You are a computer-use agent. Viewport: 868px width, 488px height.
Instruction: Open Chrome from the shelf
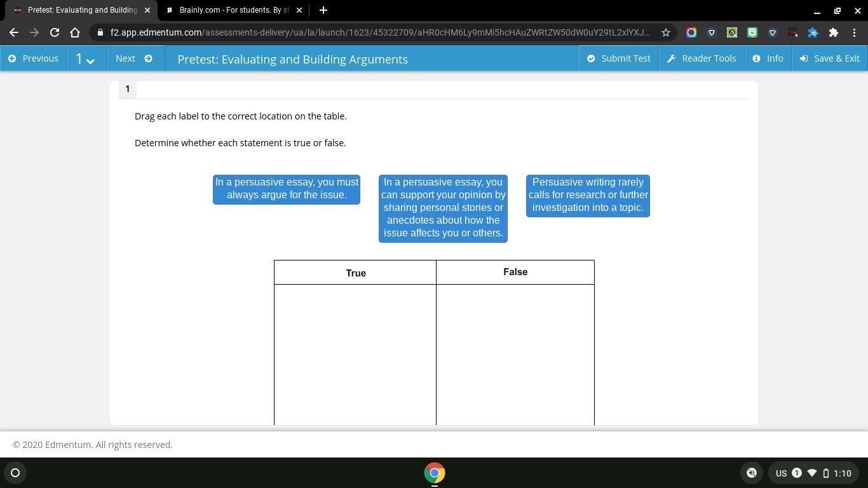coord(435,473)
